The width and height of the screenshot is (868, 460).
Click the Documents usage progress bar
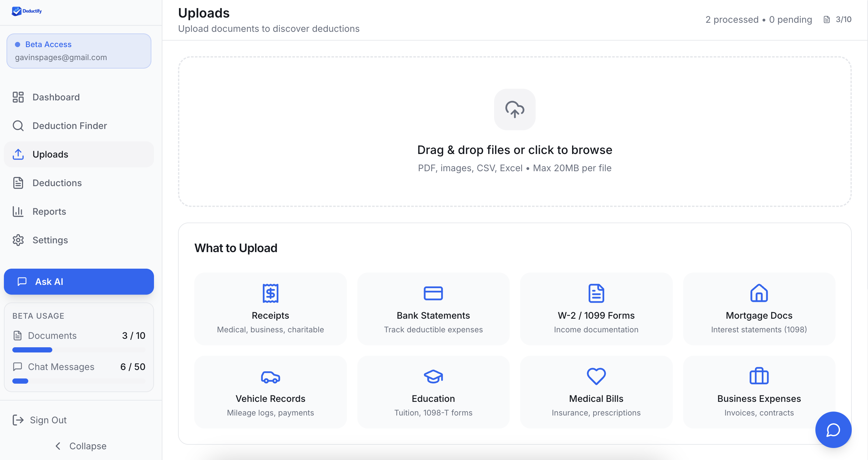pos(79,350)
